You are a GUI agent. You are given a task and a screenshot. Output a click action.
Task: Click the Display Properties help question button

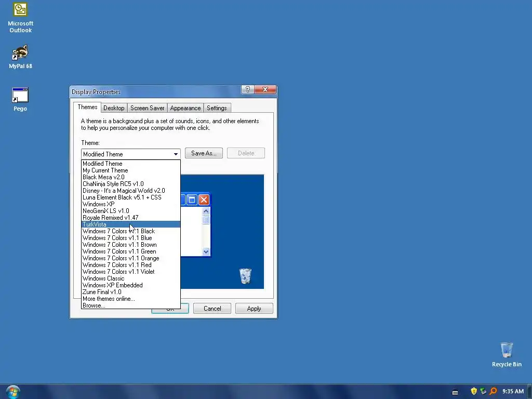(x=248, y=89)
